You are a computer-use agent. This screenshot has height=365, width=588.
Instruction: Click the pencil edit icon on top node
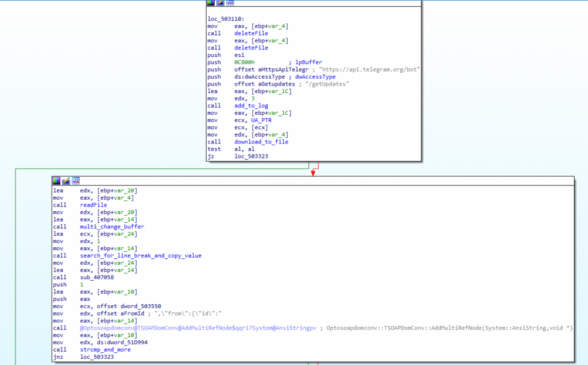220,3
